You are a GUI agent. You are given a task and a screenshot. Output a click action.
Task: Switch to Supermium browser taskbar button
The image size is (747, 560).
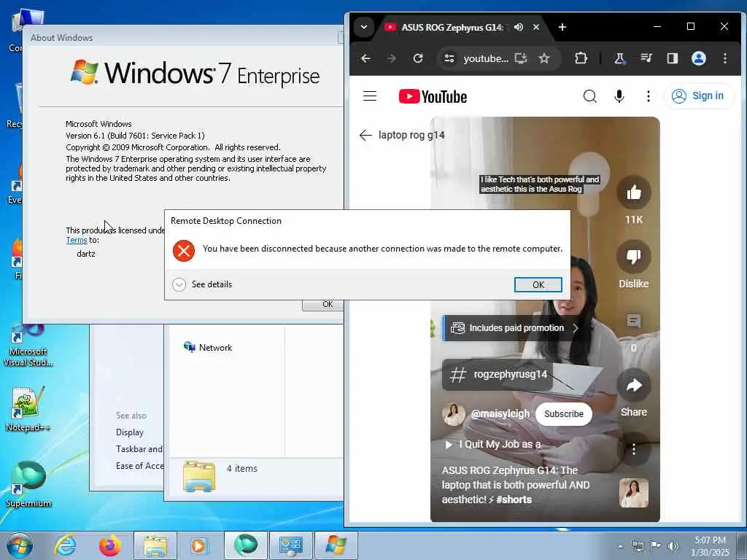tap(245, 545)
